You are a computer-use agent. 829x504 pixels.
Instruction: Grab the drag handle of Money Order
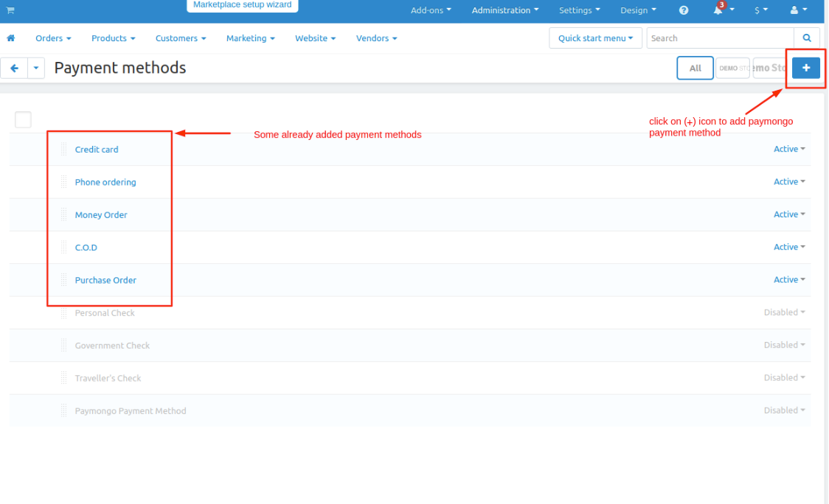(63, 215)
